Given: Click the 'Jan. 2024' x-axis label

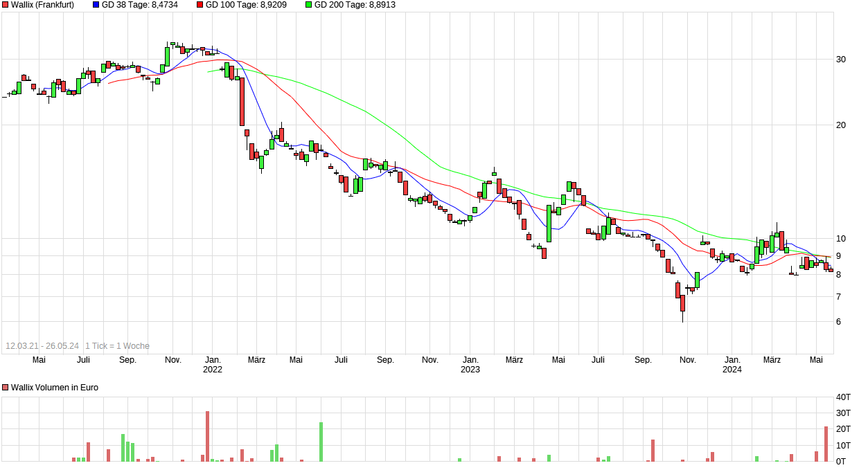Looking at the screenshot, I should [x=732, y=364].
